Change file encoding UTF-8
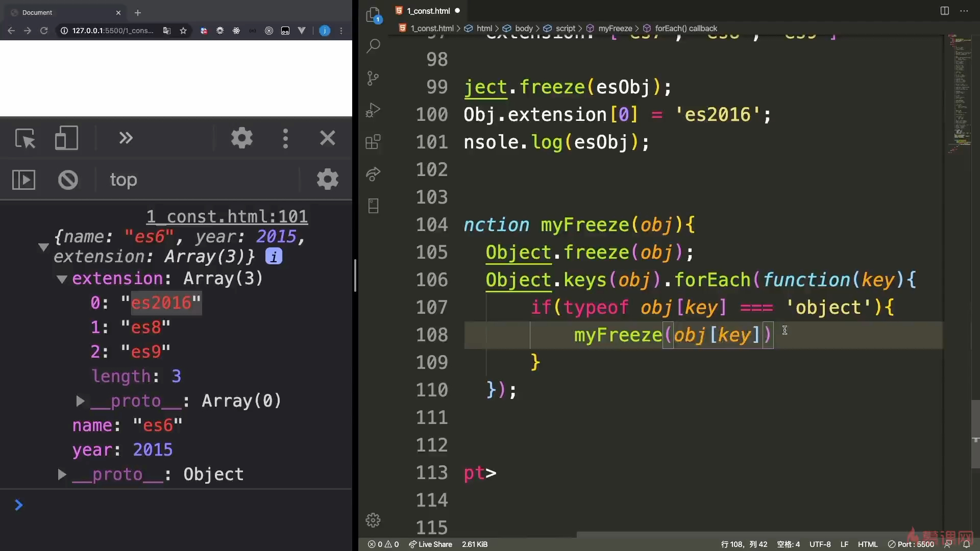This screenshot has height=551, width=980. click(820, 544)
